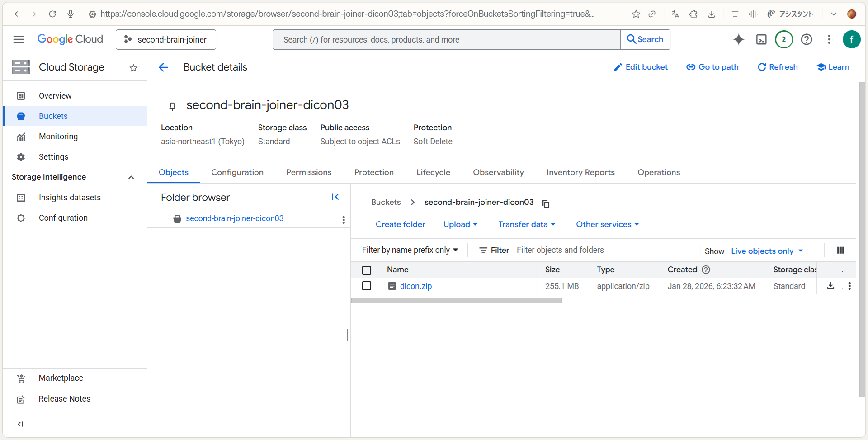Expand Filter by name prefix only dropdown

click(x=410, y=250)
